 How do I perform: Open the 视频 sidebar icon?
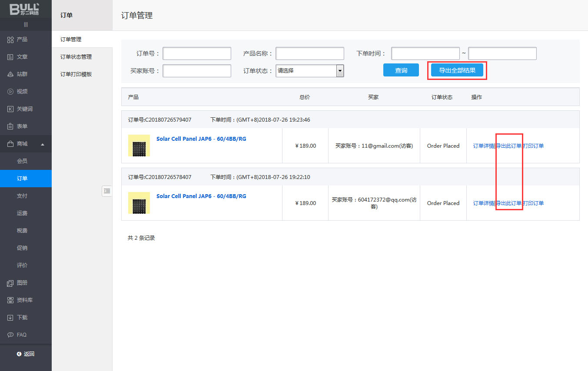tap(10, 92)
